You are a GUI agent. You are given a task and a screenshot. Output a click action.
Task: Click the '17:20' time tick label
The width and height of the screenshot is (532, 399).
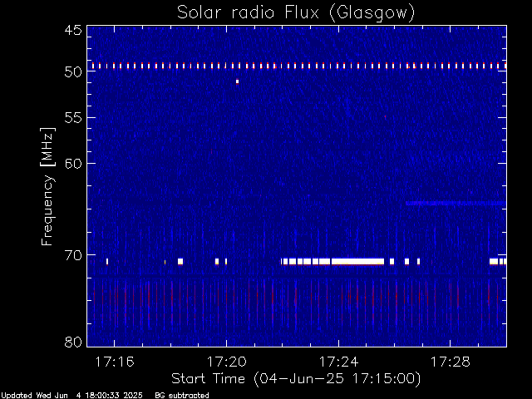227,362
